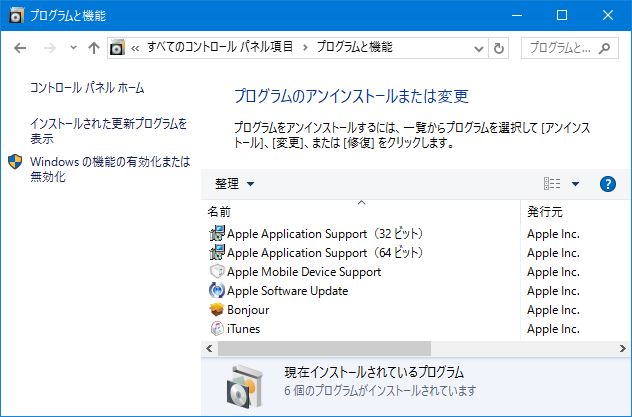This screenshot has width=632, height=417.
Task: Select Apple Application Support (64 ビット)
Action: pos(324,253)
